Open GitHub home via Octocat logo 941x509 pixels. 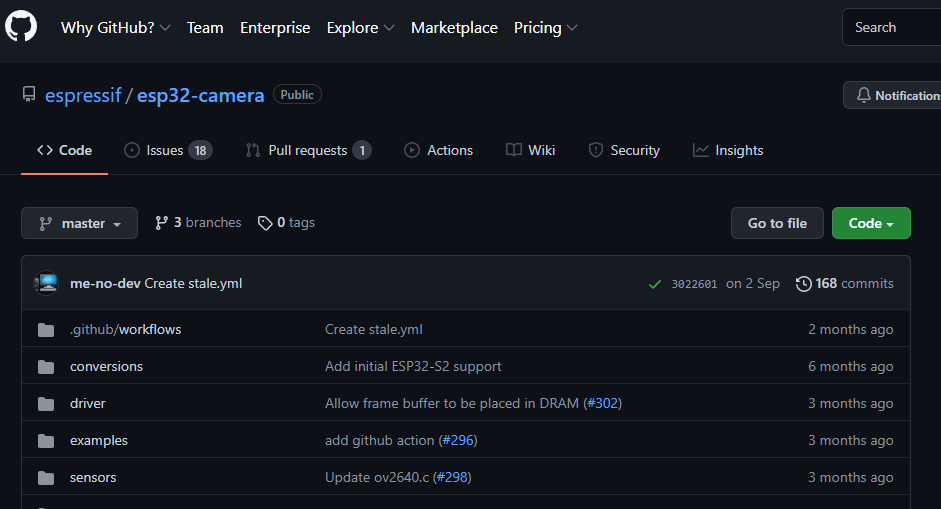[x=21, y=26]
